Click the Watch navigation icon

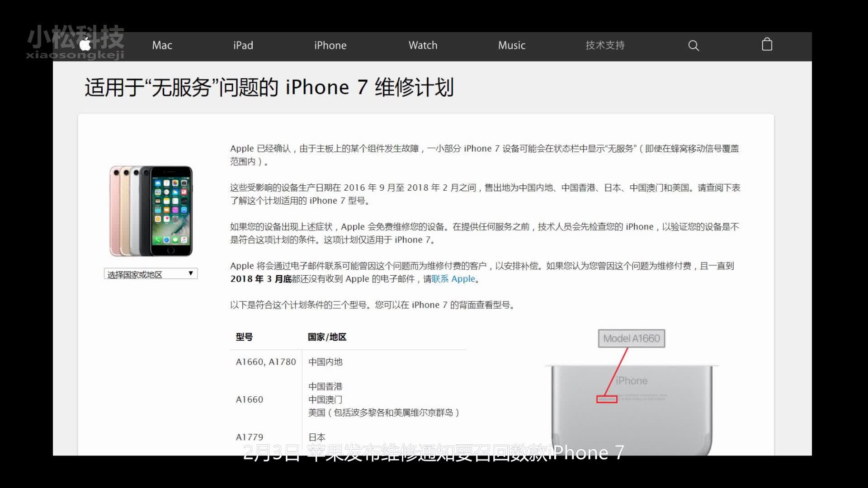pyautogui.click(x=423, y=45)
